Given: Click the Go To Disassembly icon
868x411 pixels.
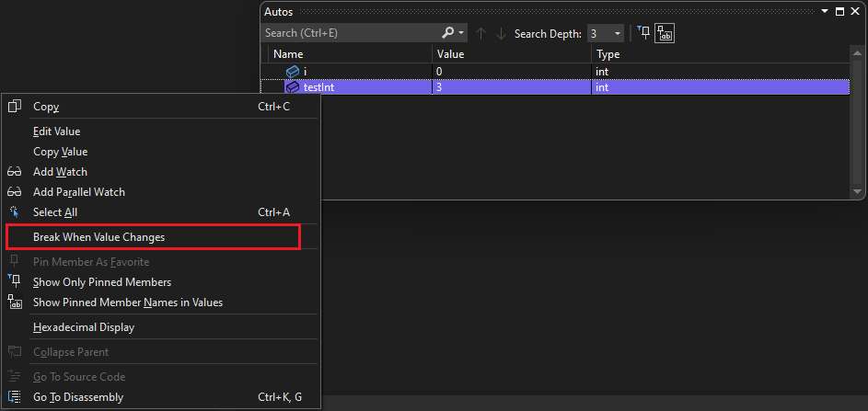Looking at the screenshot, I should (x=15, y=397).
